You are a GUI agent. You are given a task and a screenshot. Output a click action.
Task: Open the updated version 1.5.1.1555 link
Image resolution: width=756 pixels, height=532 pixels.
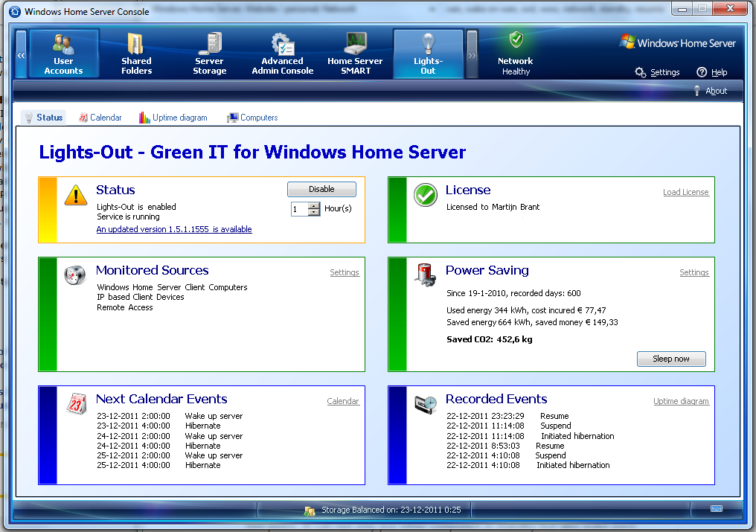(174, 229)
